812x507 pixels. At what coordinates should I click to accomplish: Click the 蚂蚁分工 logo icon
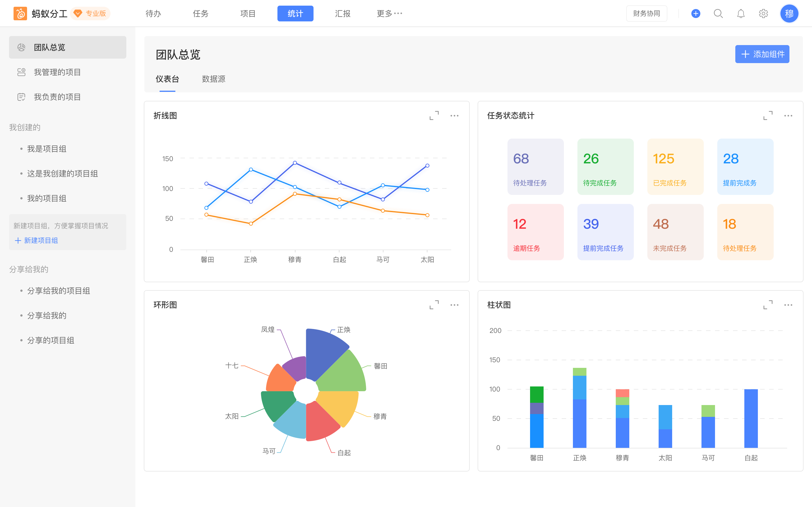20,14
